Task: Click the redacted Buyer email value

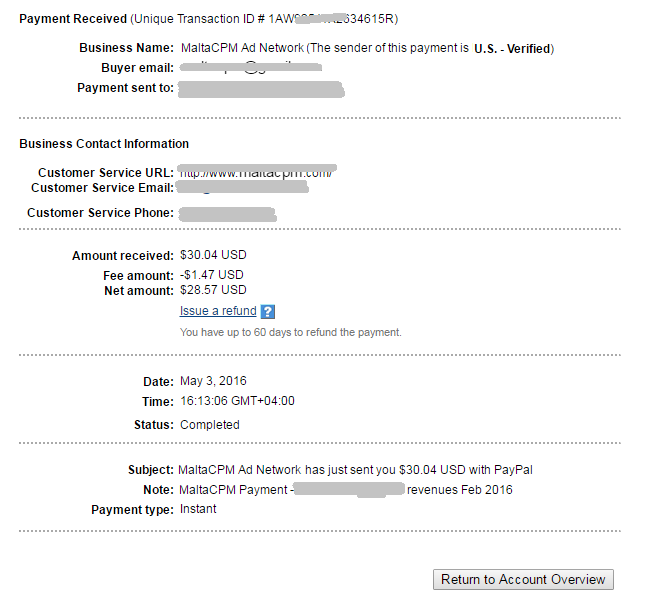Action: [x=251, y=67]
